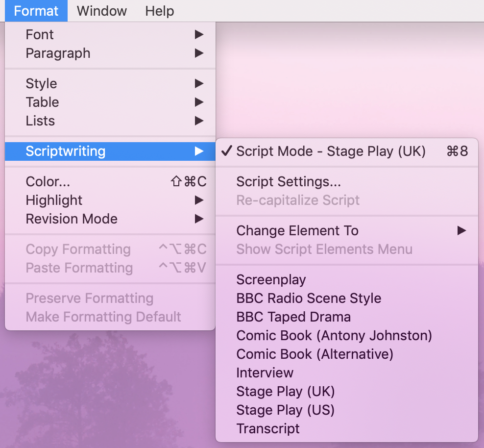Screen dimensions: 484x448
Task: Select Comic Book (Antony Johnston) format
Action: tap(347, 335)
